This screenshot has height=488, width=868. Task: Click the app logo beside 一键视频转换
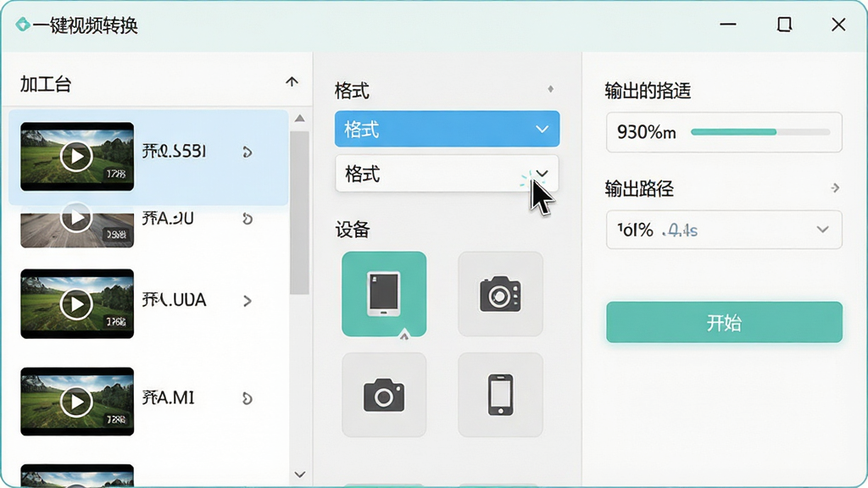23,25
